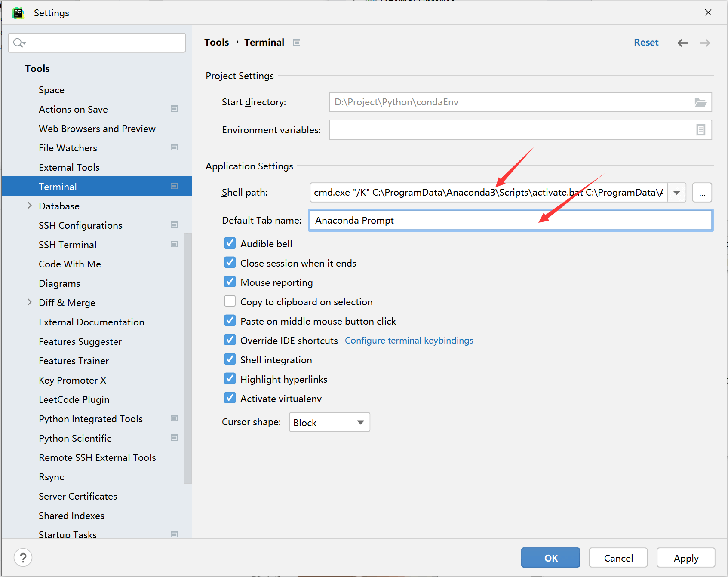Click project icon beside Python Scientific
The height and width of the screenshot is (577, 728).
pos(174,438)
